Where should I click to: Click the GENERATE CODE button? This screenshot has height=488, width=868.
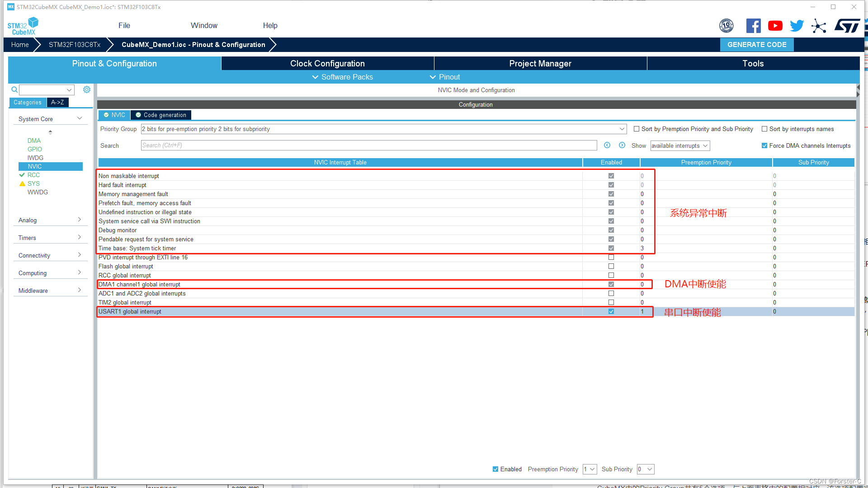coord(756,44)
